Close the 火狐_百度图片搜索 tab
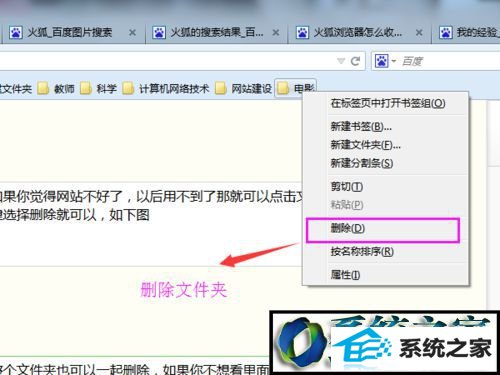Viewport: 500px width, 375px height. coord(132,33)
